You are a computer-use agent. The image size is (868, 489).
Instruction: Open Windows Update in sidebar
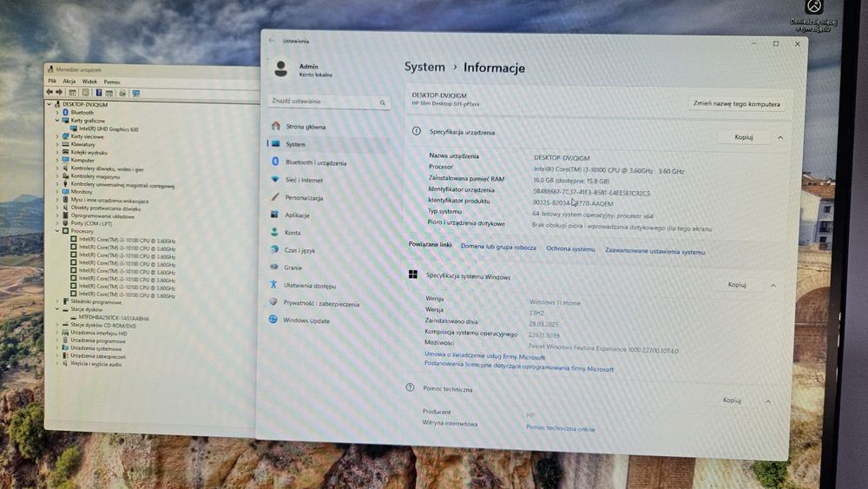pos(306,320)
